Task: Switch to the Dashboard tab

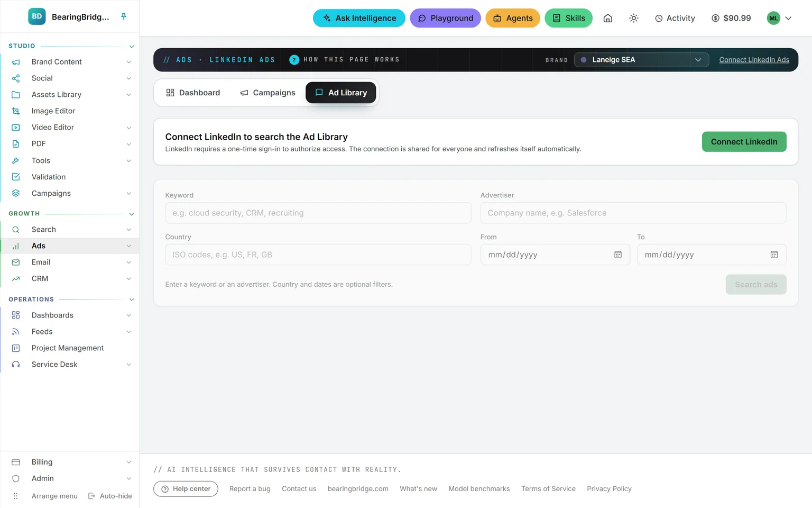Action: (193, 93)
